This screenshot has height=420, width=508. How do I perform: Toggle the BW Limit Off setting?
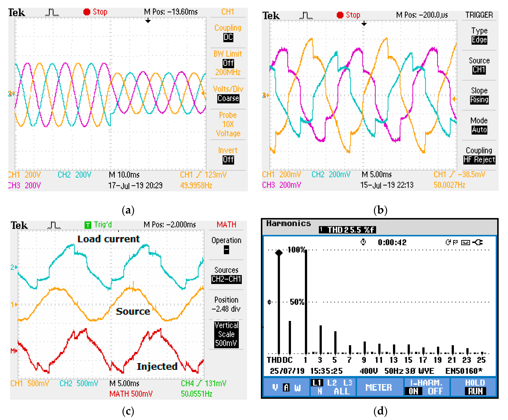228,63
